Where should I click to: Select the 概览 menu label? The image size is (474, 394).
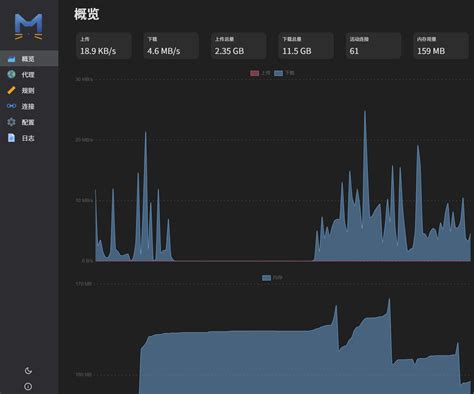tap(28, 59)
